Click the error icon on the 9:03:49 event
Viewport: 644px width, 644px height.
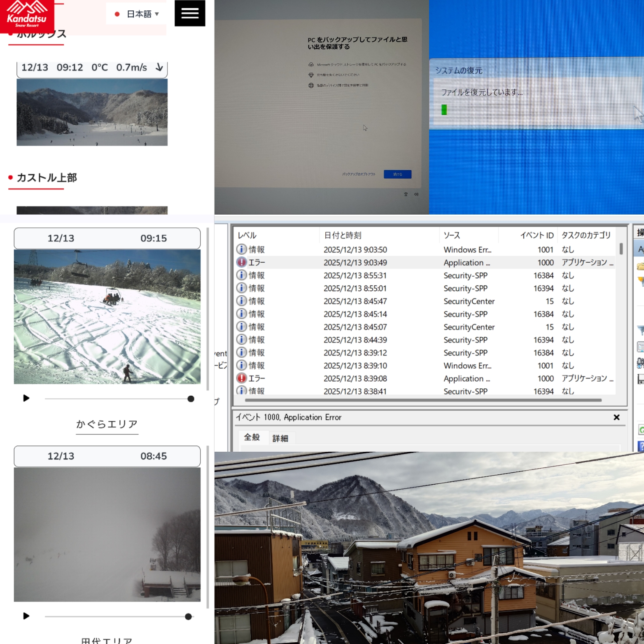(242, 262)
